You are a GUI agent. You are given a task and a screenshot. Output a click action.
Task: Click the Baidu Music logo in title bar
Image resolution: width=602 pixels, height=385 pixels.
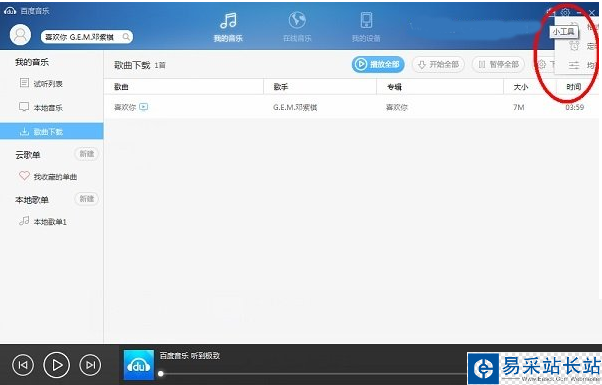tap(10, 11)
